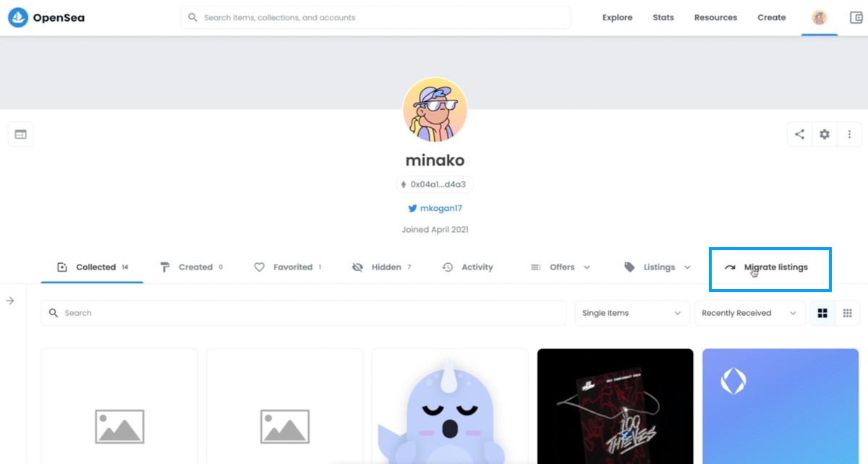Click the share profile icon
This screenshot has width=868, height=464.
(x=799, y=134)
